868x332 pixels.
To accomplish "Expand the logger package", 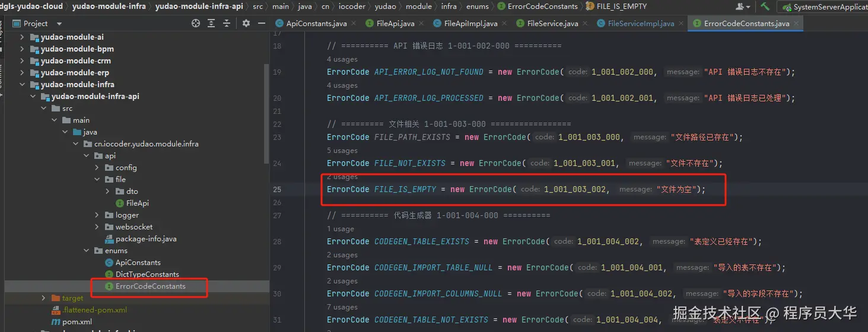I will (97, 215).
